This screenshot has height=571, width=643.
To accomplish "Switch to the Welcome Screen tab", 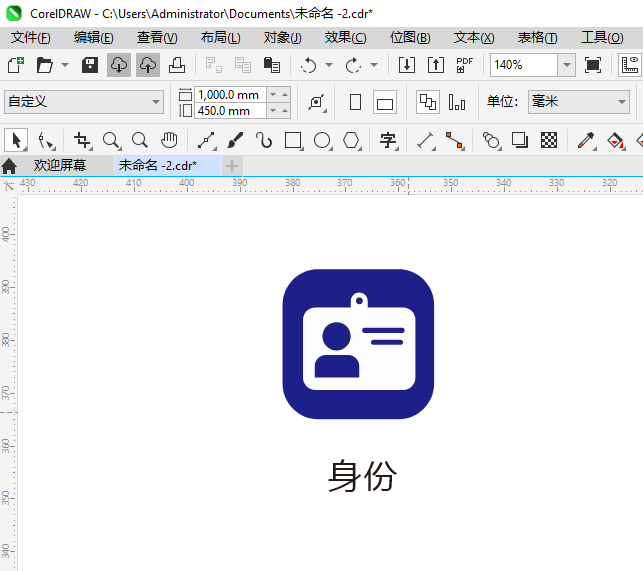I will [60, 165].
